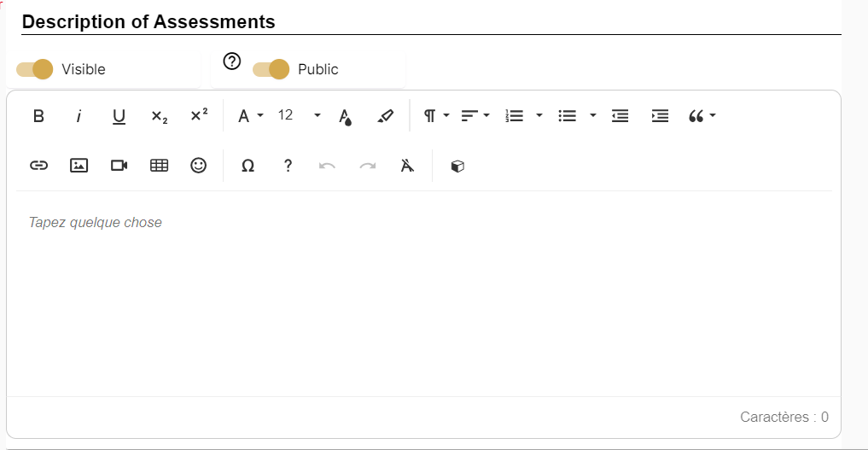Viewport: 868px width, 450px height.
Task: Insert a video
Action: click(119, 166)
